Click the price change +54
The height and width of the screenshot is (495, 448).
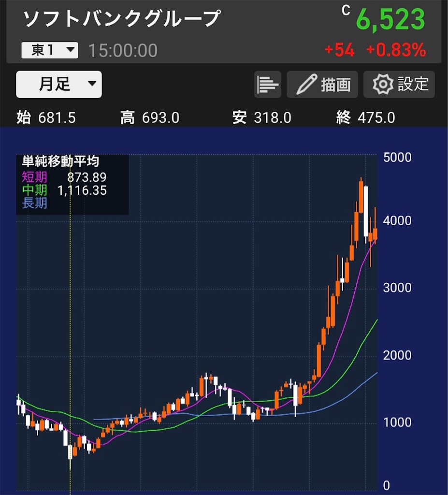339,50
